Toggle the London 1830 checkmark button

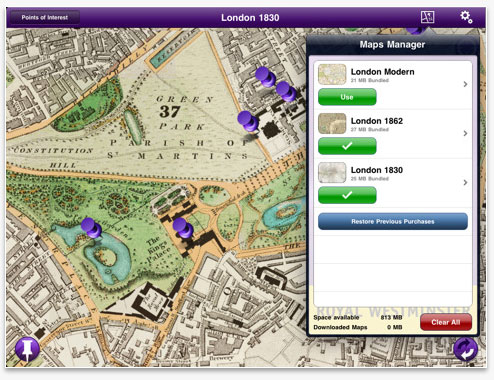tap(347, 195)
